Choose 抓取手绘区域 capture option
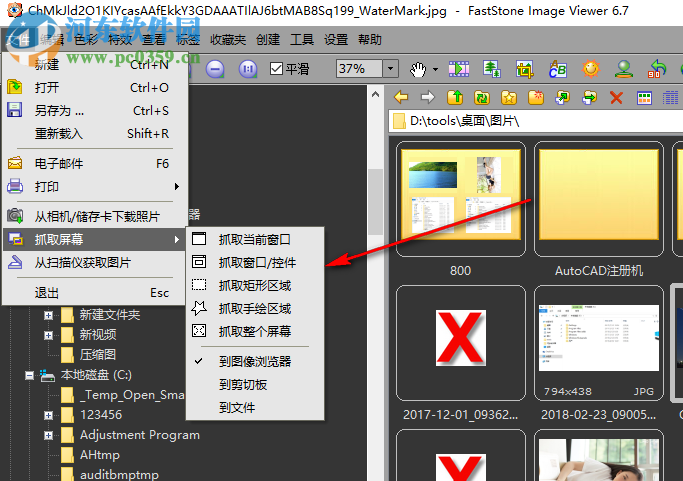This screenshot has height=481, width=683. [x=255, y=308]
